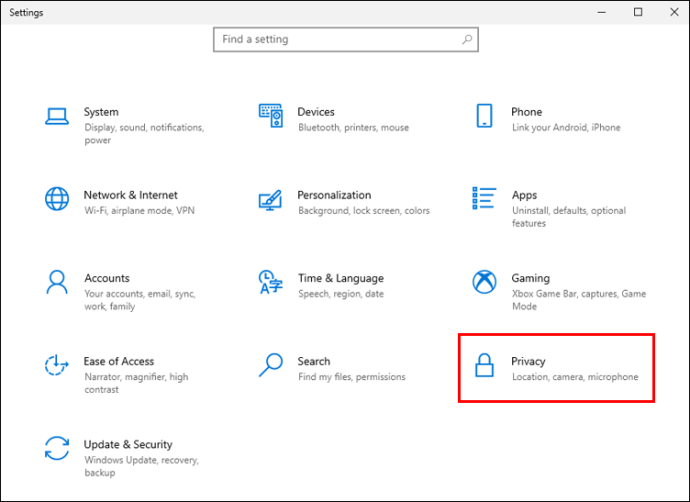The width and height of the screenshot is (690, 502).
Task: Click the Personalization paintbrush icon
Action: 270,200
